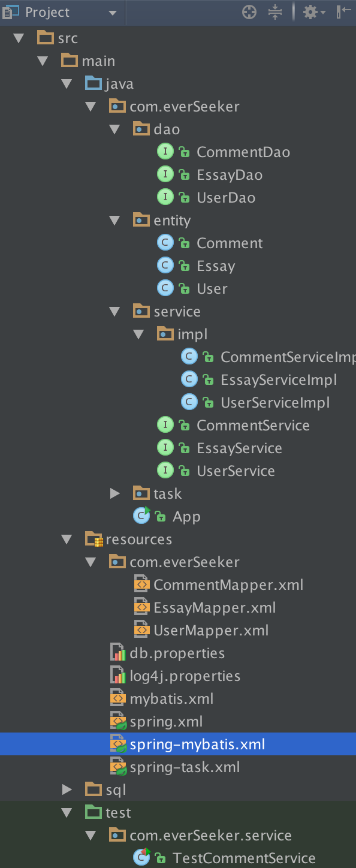Click the UserServiceImpl class icon
Viewport: 356px width, 868px height.
(189, 402)
